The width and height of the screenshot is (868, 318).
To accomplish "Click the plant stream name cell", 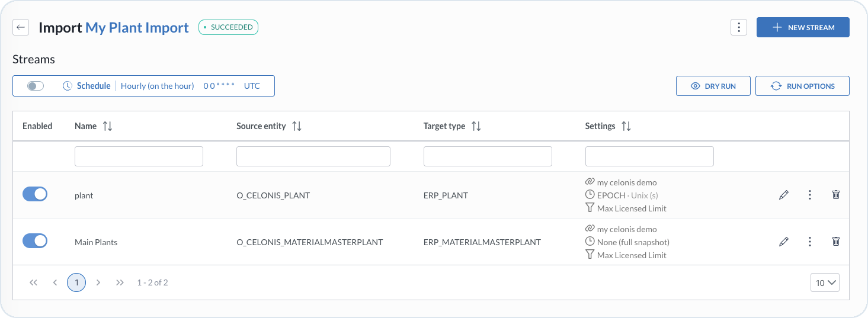I will [x=84, y=195].
